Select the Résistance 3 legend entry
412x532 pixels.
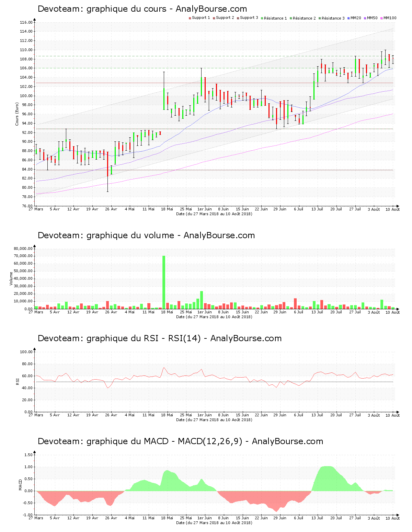(332, 18)
